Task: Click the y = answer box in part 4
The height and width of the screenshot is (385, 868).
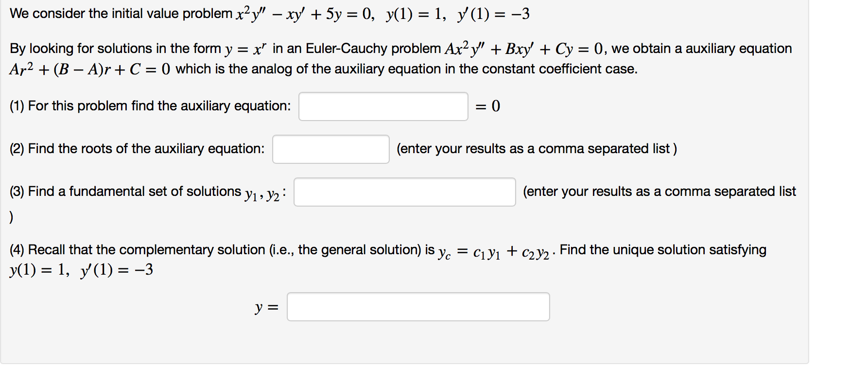Action: pyautogui.click(x=418, y=307)
